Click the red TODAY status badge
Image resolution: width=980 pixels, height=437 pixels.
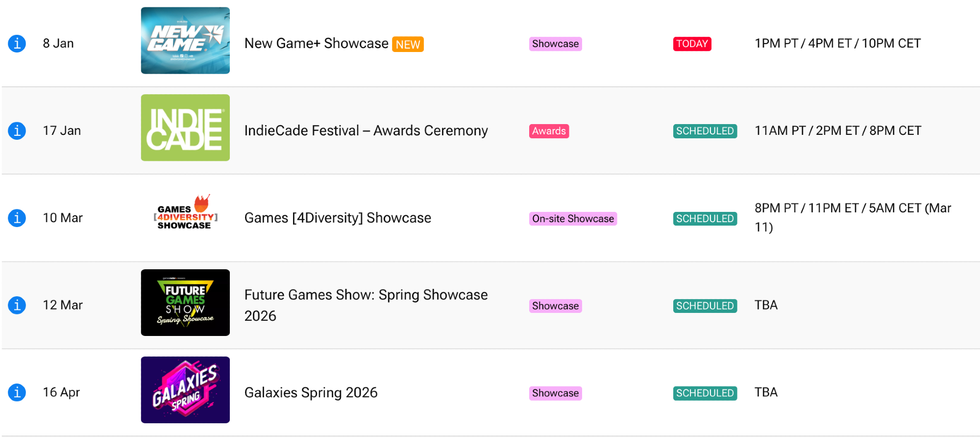(692, 44)
